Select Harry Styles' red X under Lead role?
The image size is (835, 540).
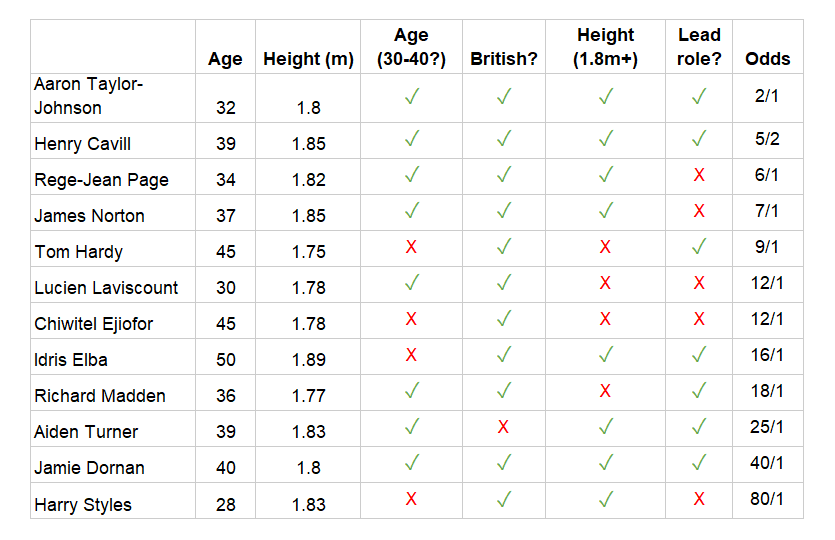(699, 499)
